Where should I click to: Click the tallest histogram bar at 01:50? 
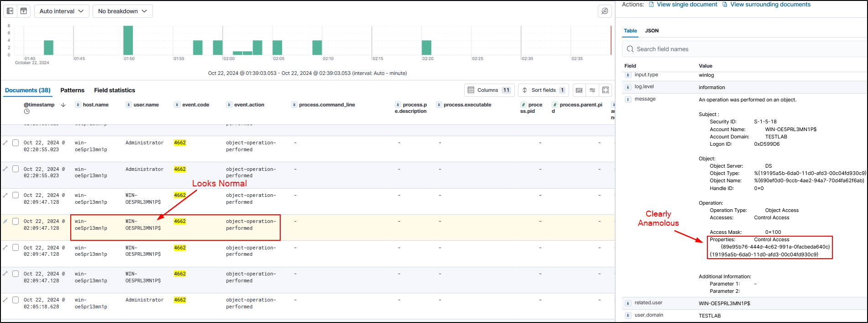[x=128, y=40]
